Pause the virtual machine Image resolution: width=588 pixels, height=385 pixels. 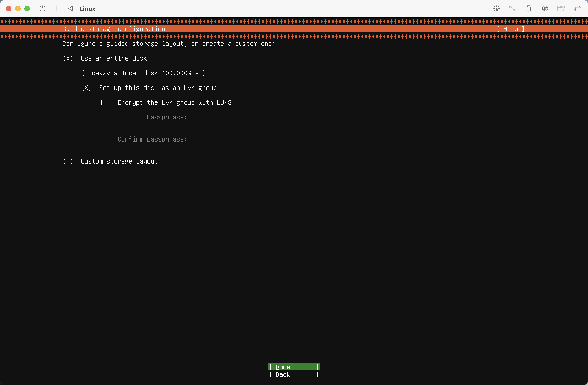pyautogui.click(x=57, y=9)
